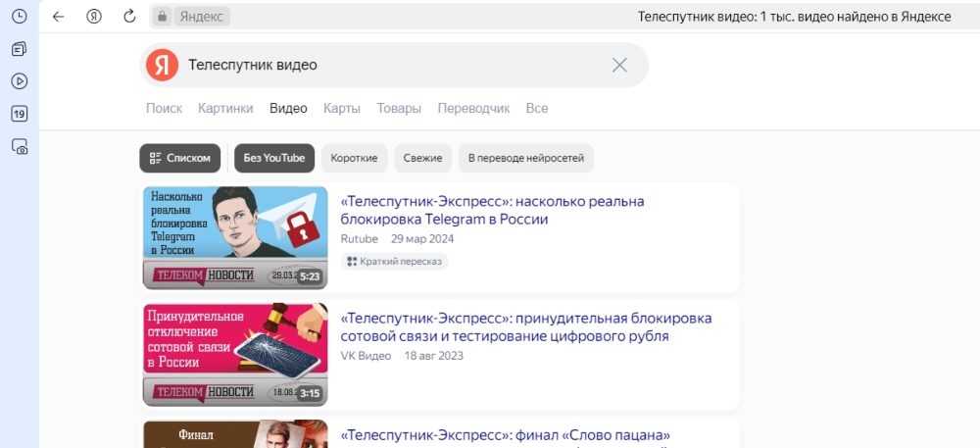Reload the page
Viewport: 980px width, 448px height.
click(x=129, y=17)
